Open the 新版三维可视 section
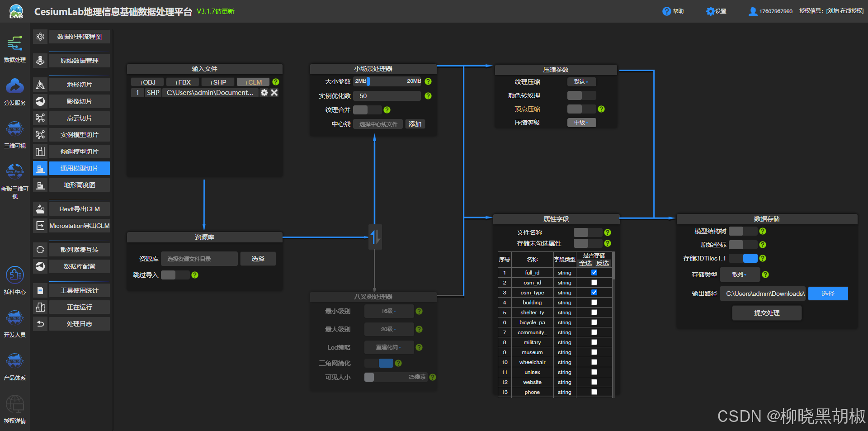The width and height of the screenshot is (868, 431). click(x=15, y=181)
